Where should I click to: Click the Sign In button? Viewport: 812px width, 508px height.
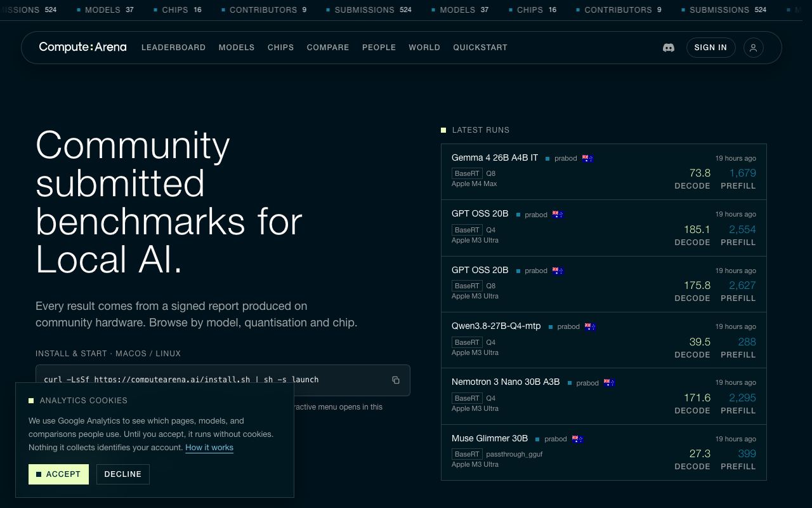tap(710, 48)
